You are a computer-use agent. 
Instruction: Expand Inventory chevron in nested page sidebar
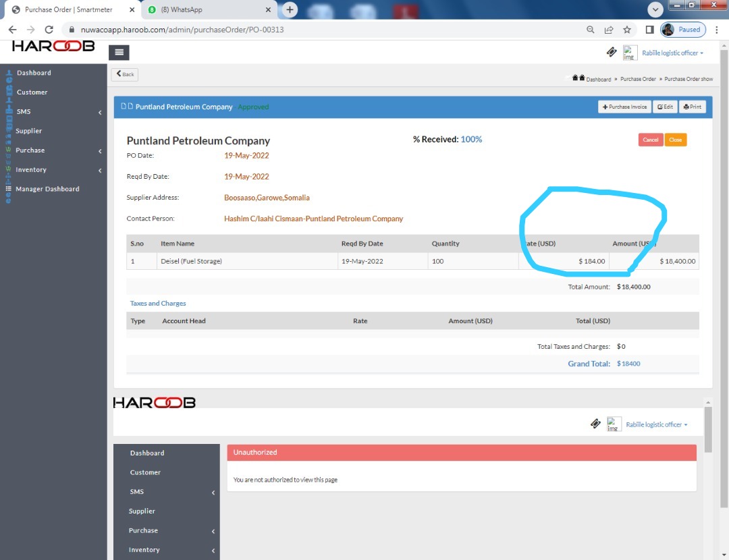[x=213, y=551]
